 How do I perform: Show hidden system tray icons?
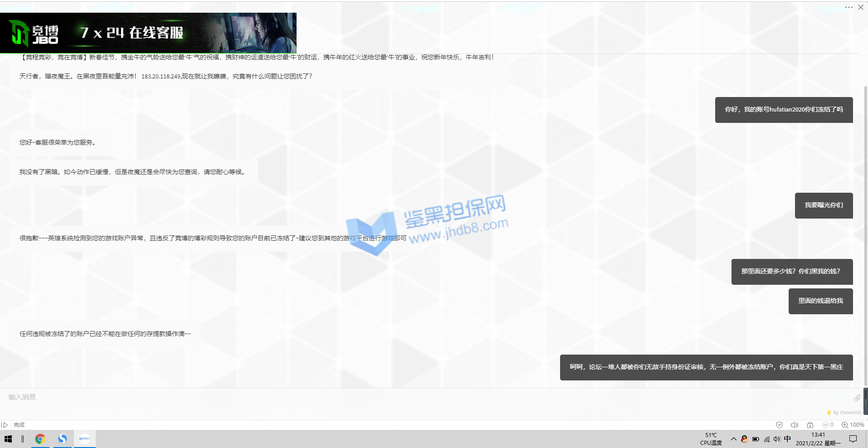(x=733, y=439)
